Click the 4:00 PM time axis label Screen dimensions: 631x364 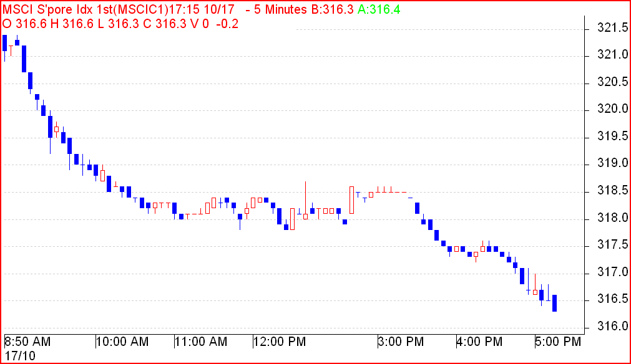pyautogui.click(x=480, y=342)
